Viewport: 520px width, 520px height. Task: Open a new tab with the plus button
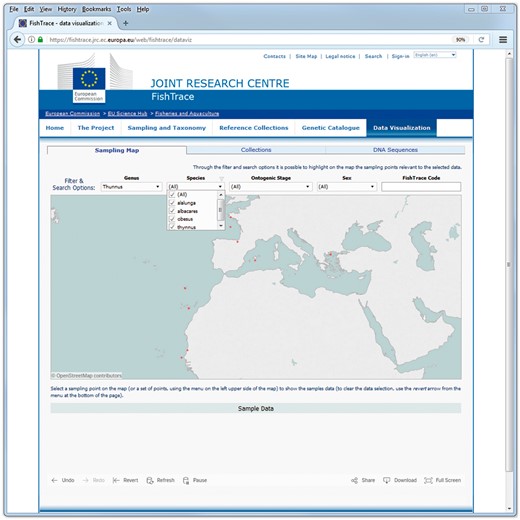coord(126,23)
